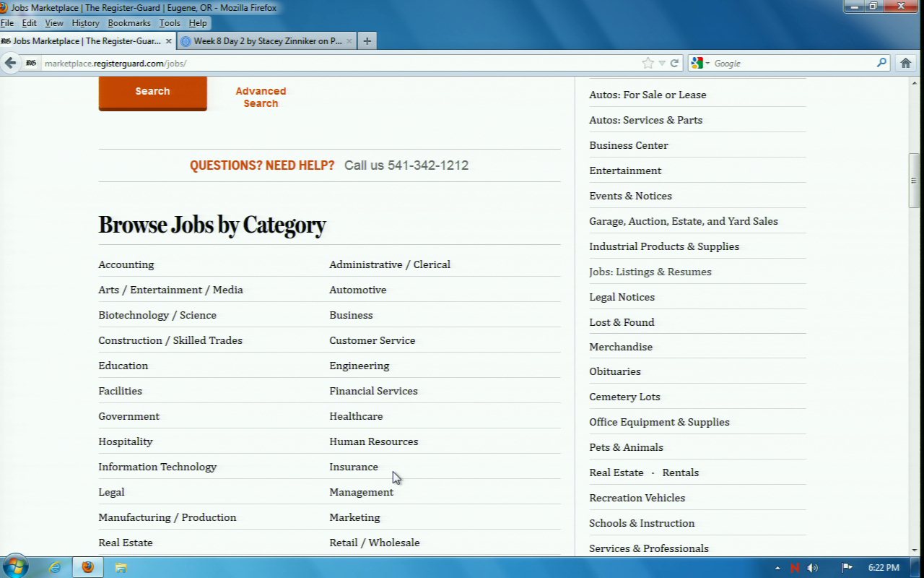Open a new tab with the plus button
Screen dimensions: 924x578
pyautogui.click(x=367, y=41)
